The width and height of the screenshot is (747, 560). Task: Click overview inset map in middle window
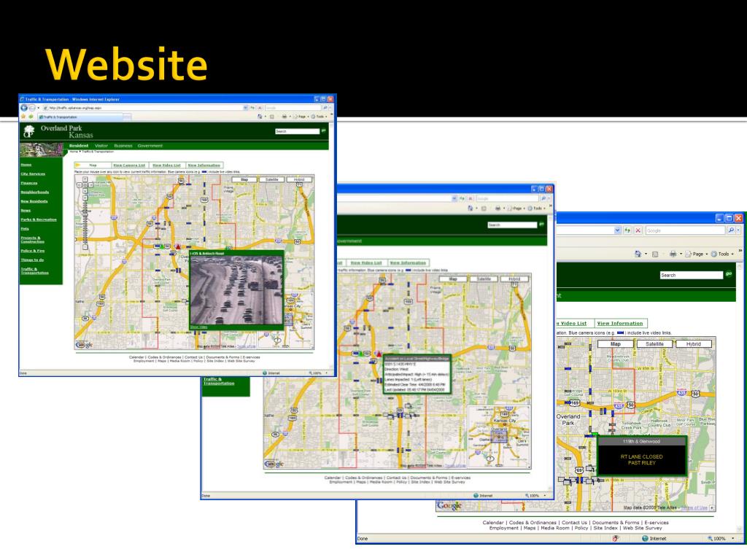pyautogui.click(x=499, y=437)
